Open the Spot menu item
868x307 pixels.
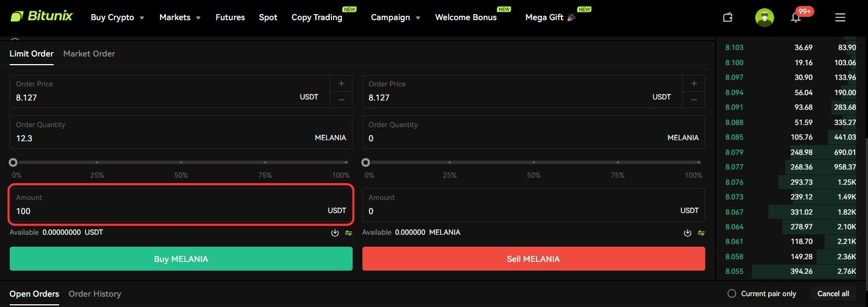coord(268,17)
